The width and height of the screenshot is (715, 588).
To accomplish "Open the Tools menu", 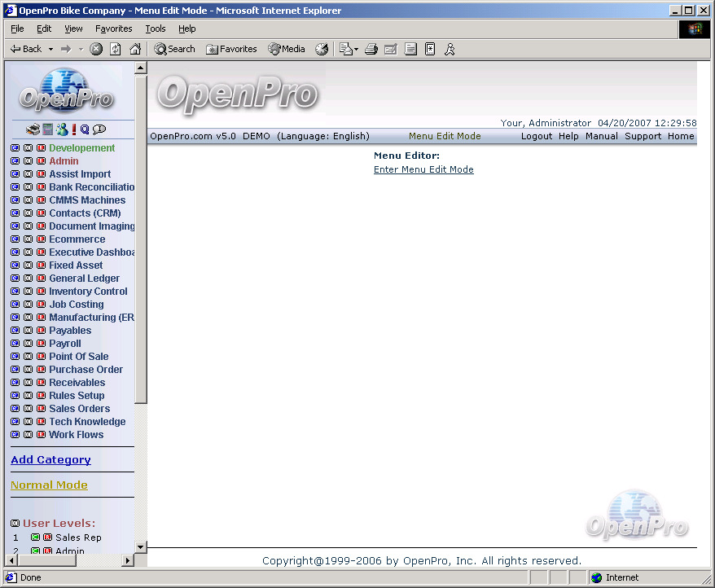I will [x=155, y=29].
